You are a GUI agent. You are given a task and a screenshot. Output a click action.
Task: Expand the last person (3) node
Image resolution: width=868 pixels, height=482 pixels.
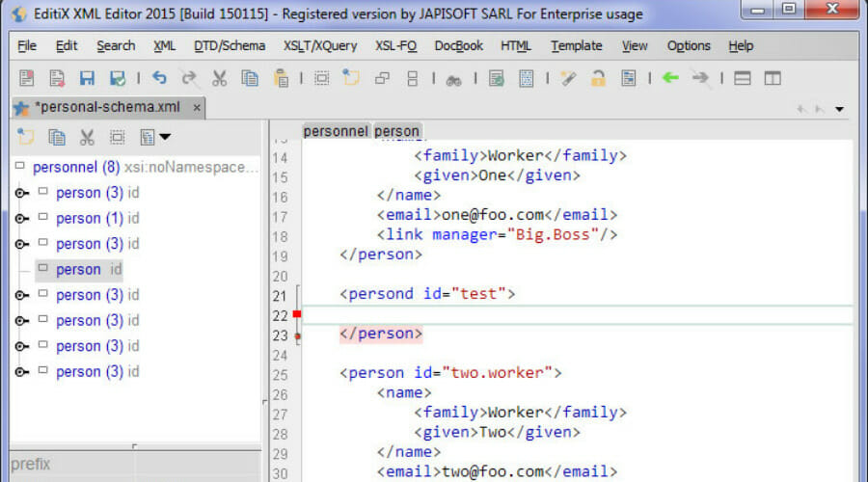(x=21, y=372)
